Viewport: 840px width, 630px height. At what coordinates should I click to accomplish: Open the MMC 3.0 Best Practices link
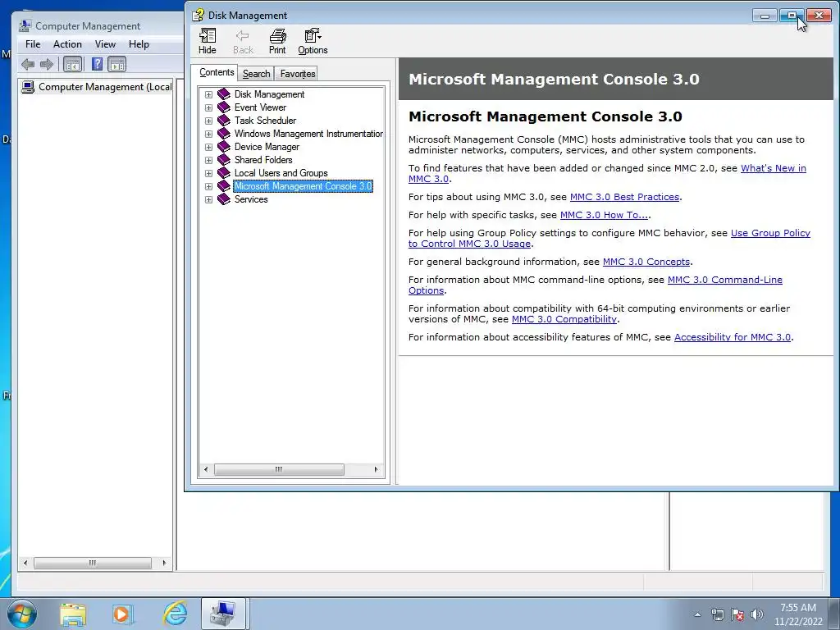coord(624,197)
